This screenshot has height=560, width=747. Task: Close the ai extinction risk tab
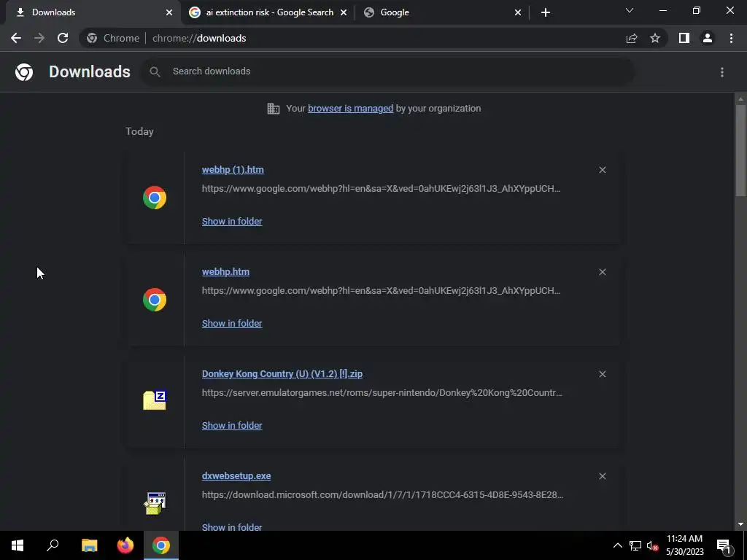pos(344,12)
